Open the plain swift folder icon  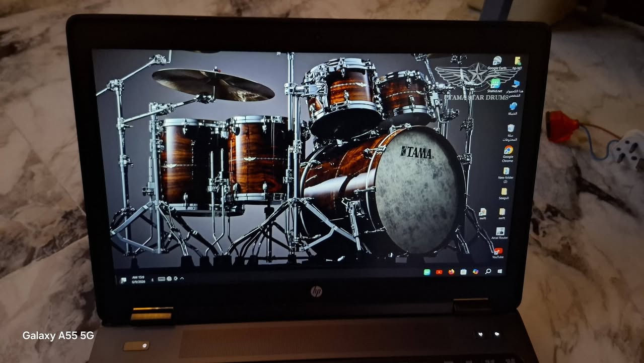(x=502, y=214)
